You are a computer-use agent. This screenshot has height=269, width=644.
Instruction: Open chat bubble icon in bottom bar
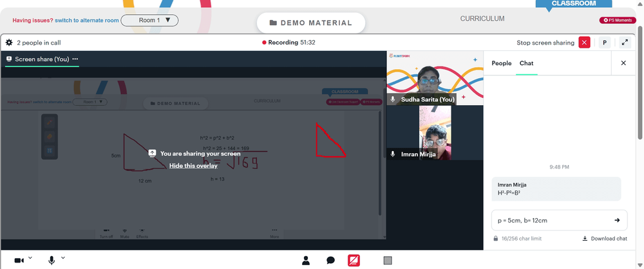(x=330, y=261)
